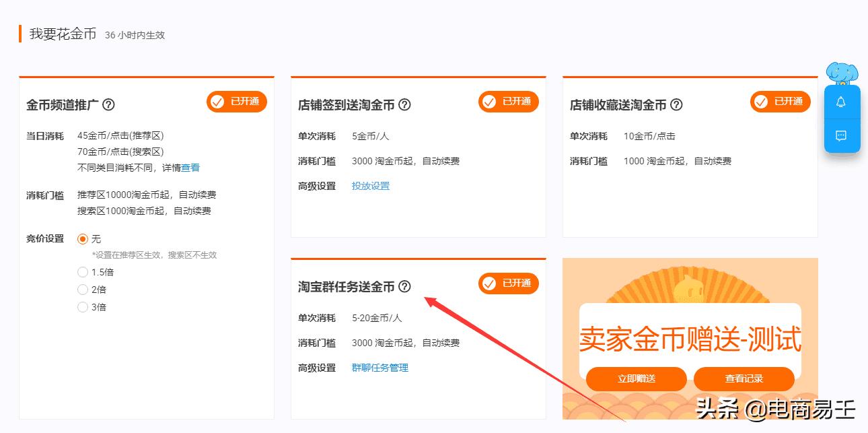Viewport: 868px width, 433px height.
Task: Open 群聊任务管理 management link
Action: (380, 368)
